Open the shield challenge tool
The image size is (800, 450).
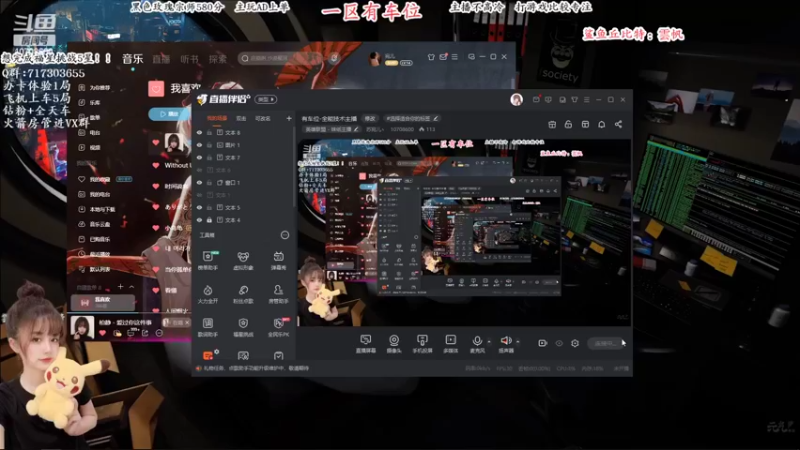tap(243, 328)
